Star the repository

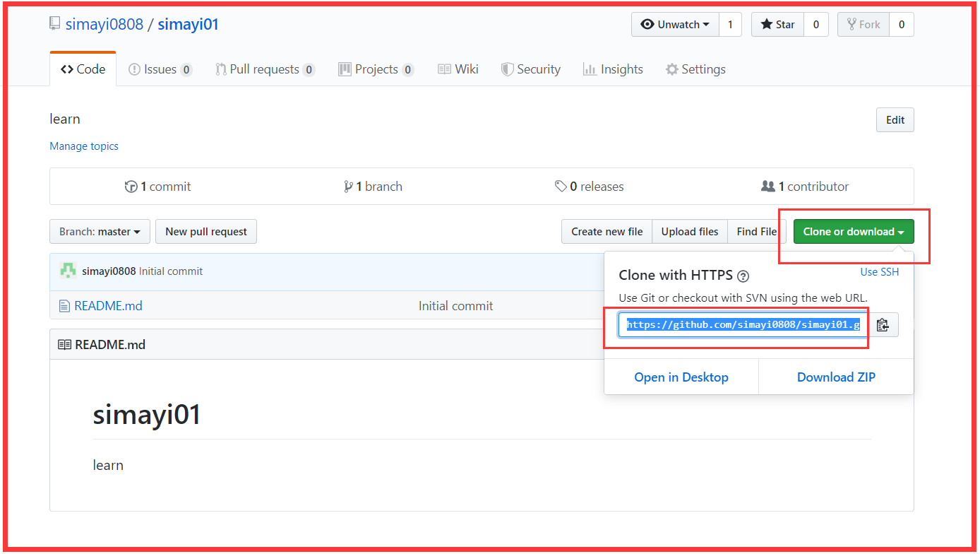(777, 25)
